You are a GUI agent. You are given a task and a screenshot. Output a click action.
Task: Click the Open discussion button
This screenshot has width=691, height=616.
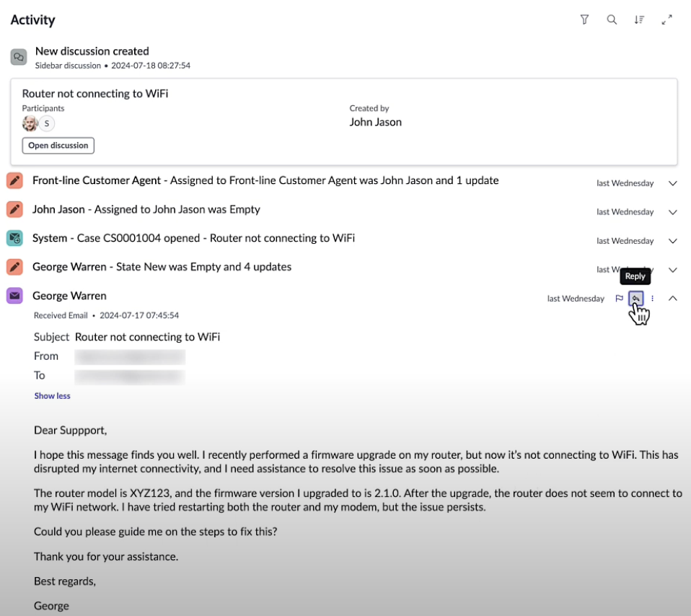[x=58, y=146]
